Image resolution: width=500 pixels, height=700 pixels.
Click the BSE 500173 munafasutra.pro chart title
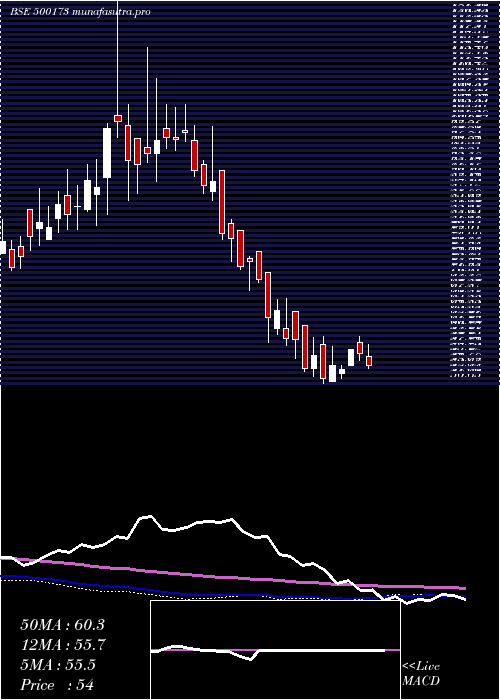pyautogui.click(x=80, y=12)
